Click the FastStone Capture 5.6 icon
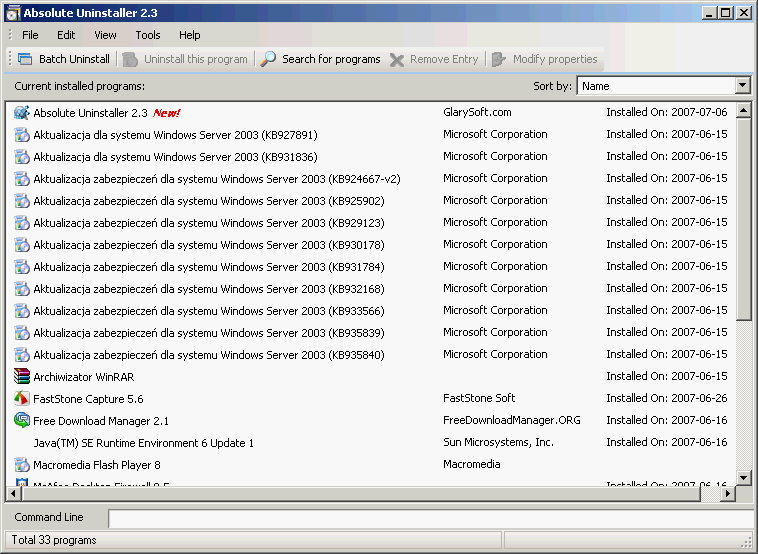Image resolution: width=758 pixels, height=554 pixels. [22, 399]
